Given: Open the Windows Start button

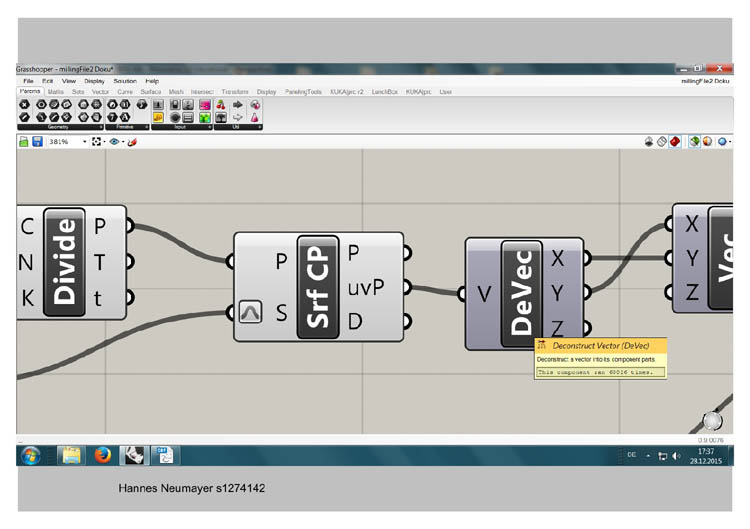Looking at the screenshot, I should pos(31,455).
